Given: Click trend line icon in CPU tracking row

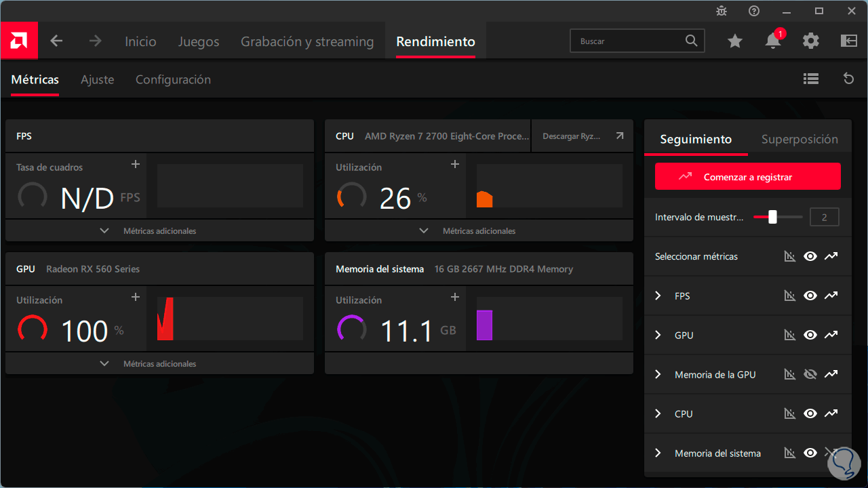Looking at the screenshot, I should pyautogui.click(x=831, y=413).
